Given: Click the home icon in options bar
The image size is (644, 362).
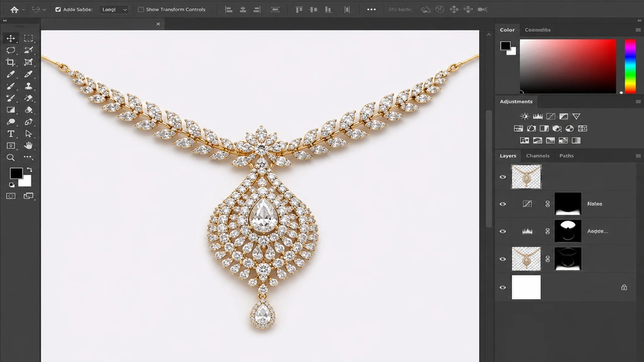Looking at the screenshot, I should 14,9.
